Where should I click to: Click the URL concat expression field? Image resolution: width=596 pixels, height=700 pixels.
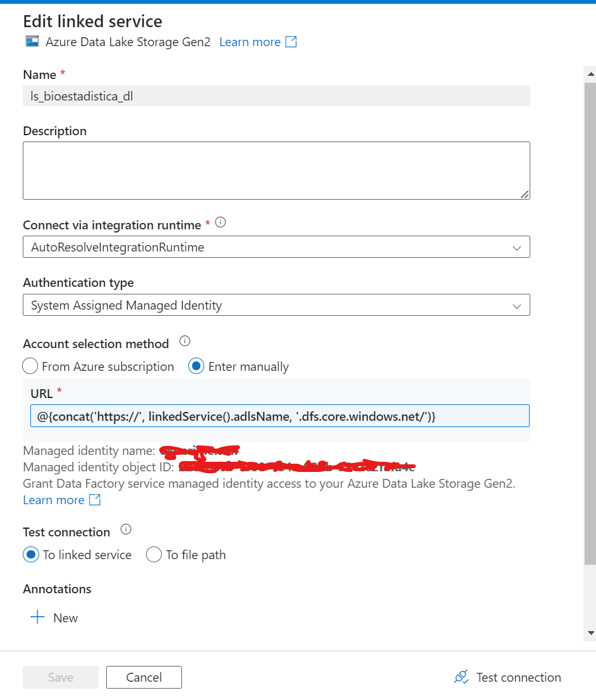pyautogui.click(x=280, y=416)
